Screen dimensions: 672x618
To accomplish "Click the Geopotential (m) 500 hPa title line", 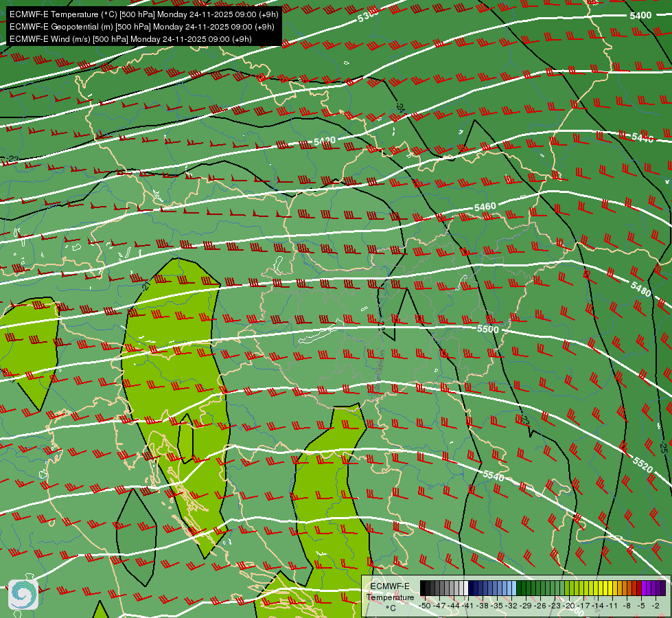I will coord(142,27).
